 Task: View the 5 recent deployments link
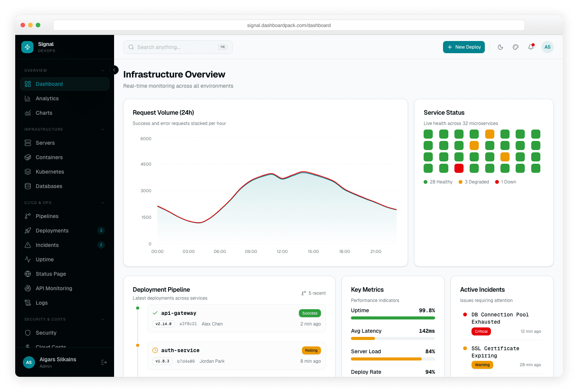point(313,293)
